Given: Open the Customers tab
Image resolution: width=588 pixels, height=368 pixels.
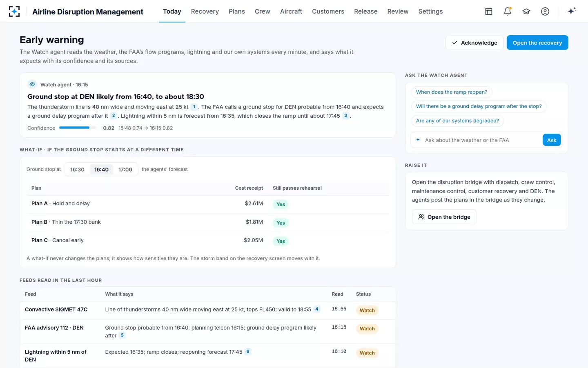Looking at the screenshot, I should click(328, 11).
